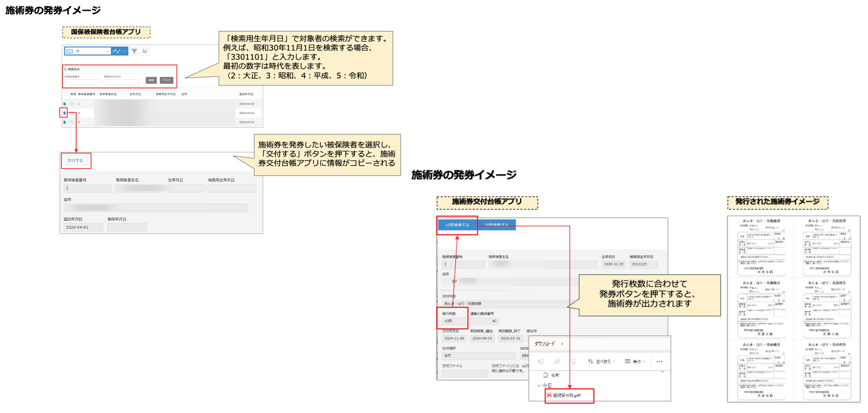Click the 交付する button
The height and width of the screenshot is (413, 868).
[75, 161]
